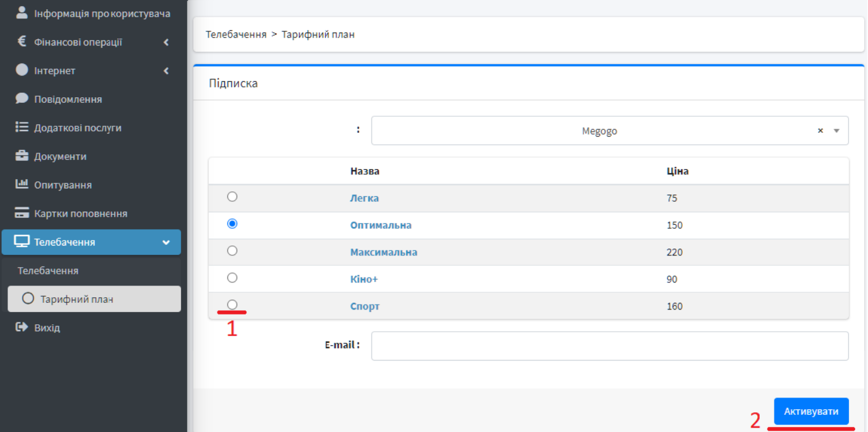Click the briefcase icon for Документи
This screenshot has width=868, height=432.
[x=22, y=156]
